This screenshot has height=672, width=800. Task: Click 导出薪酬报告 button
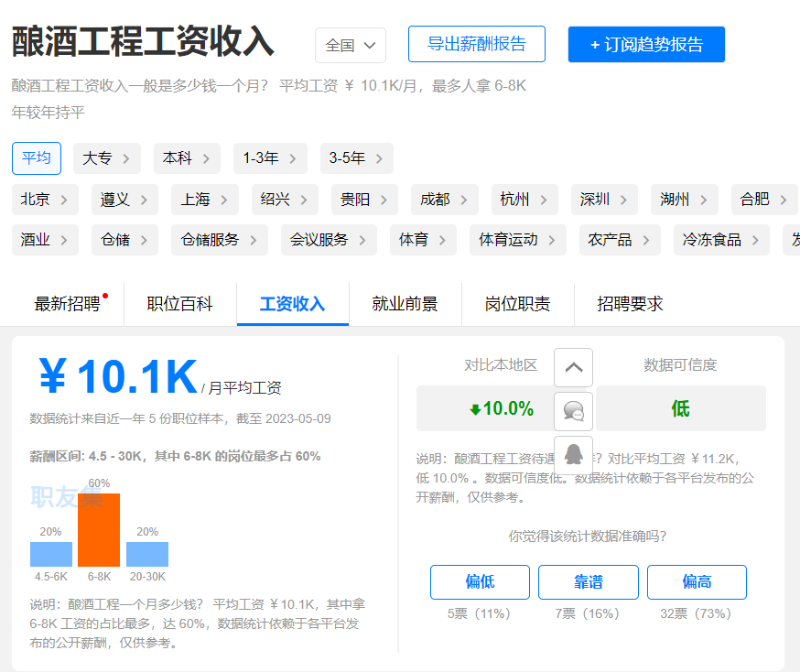tap(477, 44)
